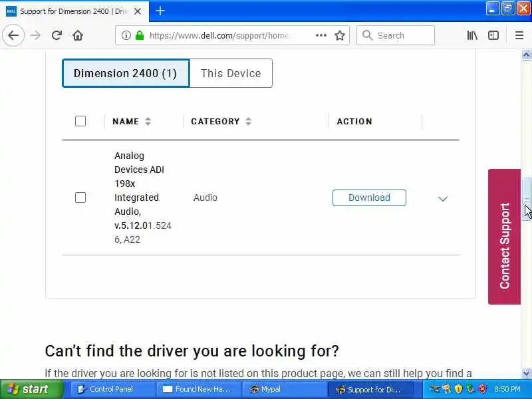Screen dimensions: 532x399
Task: Show site information icon in address bar
Action: 126,35
